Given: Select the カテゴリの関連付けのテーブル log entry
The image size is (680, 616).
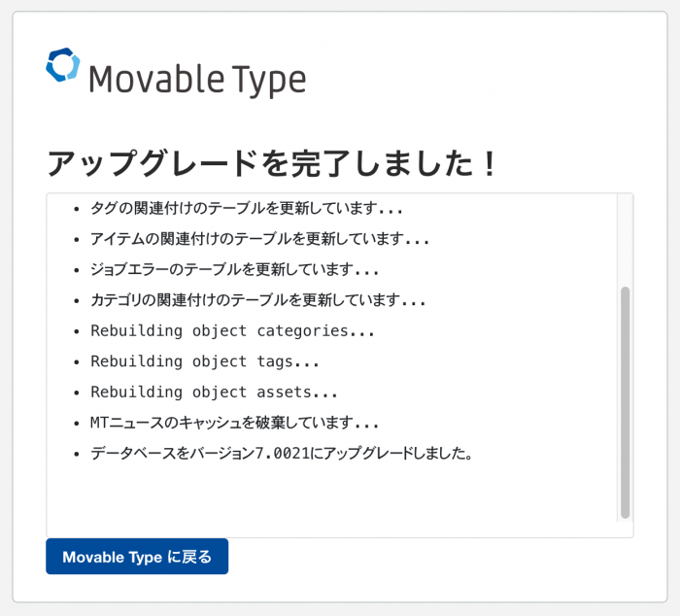Looking at the screenshot, I should pyautogui.click(x=257, y=300).
